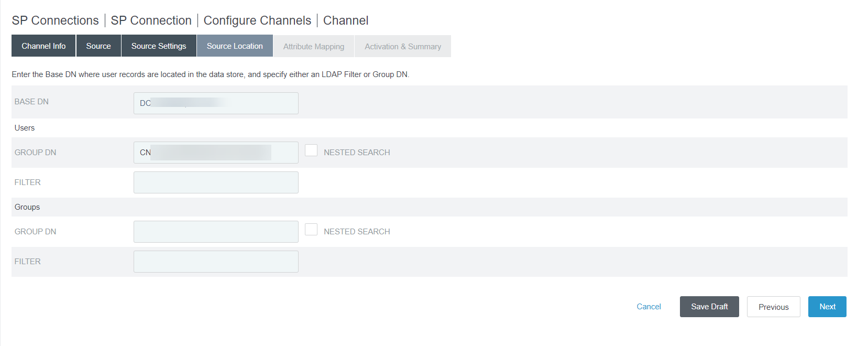
Task: Open the Channel Info tab
Action: click(43, 46)
